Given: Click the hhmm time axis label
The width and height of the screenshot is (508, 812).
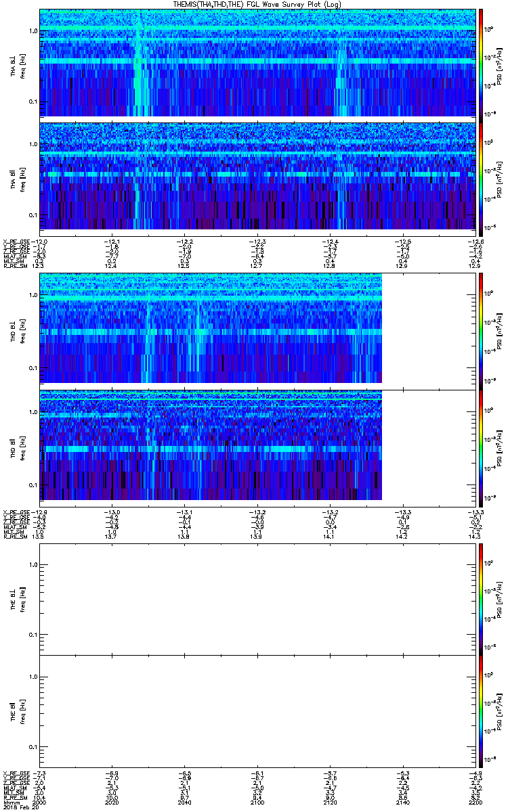Looking at the screenshot, I should [10, 801].
